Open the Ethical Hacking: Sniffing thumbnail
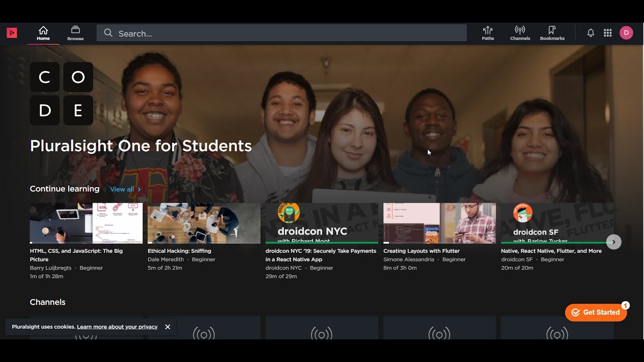This screenshot has height=362, width=644. click(x=203, y=223)
